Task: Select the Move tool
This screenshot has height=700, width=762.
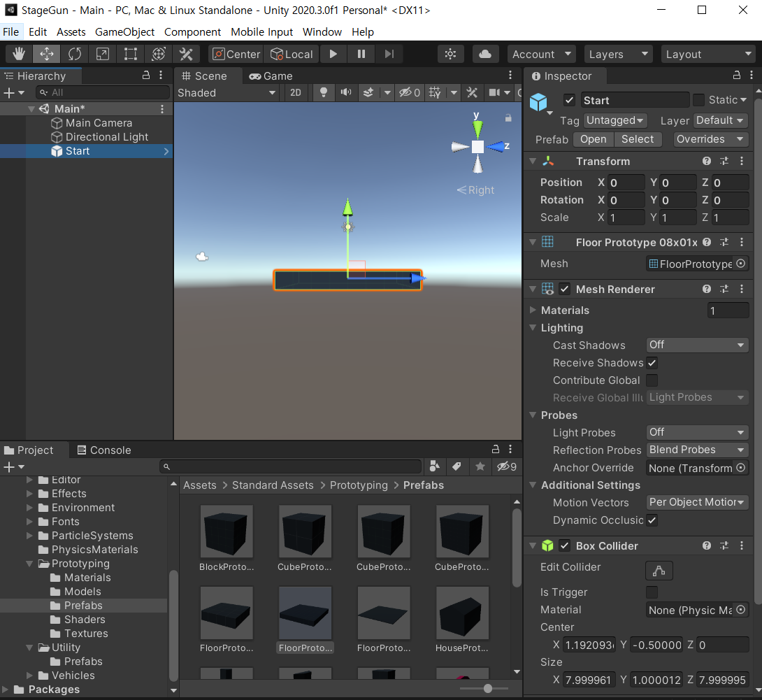Action: tap(47, 54)
